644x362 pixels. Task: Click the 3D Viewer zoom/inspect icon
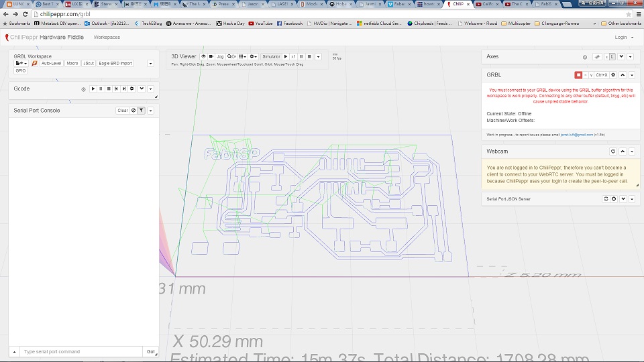click(231, 56)
